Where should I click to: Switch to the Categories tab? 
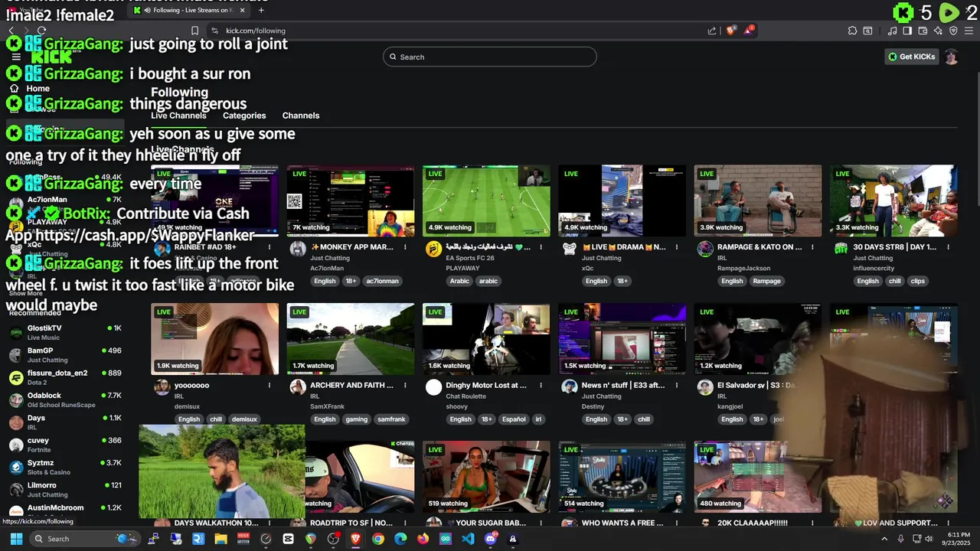pos(244,116)
